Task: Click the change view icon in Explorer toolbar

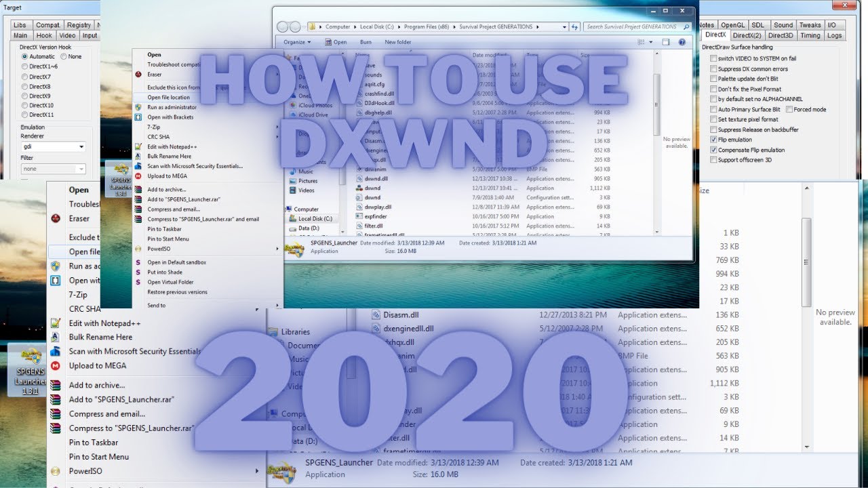Action: pos(641,42)
